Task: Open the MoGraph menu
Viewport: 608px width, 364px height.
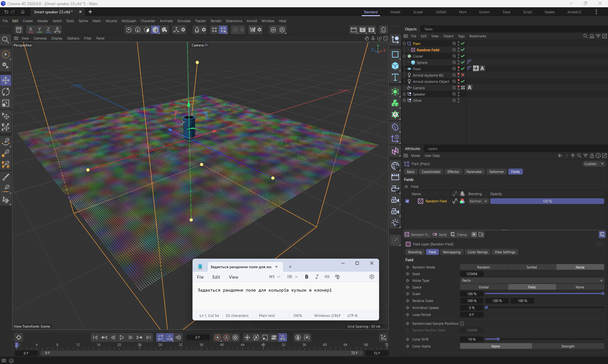Action: click(129, 21)
